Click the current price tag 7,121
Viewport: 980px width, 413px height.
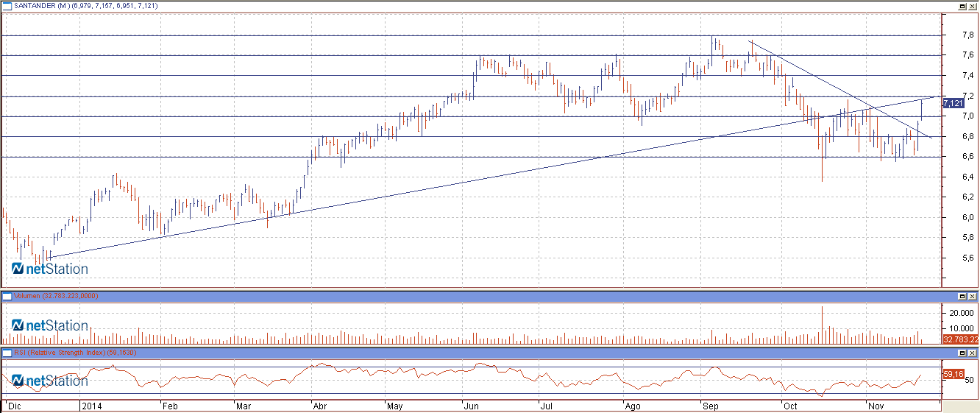pyautogui.click(x=953, y=105)
